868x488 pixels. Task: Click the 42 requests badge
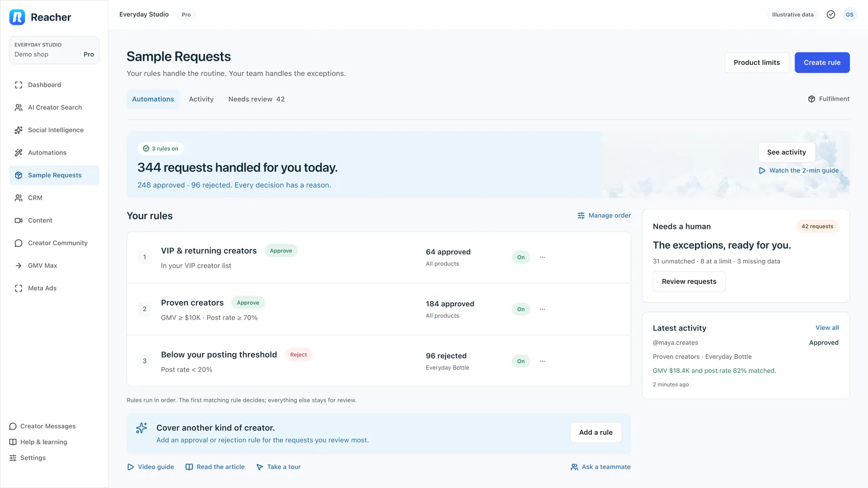(817, 226)
